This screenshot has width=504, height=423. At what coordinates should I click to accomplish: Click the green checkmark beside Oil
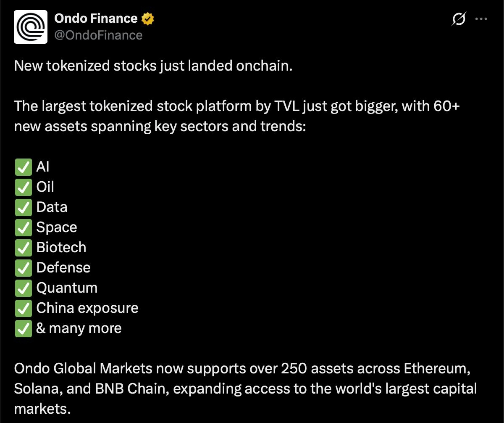[23, 187]
